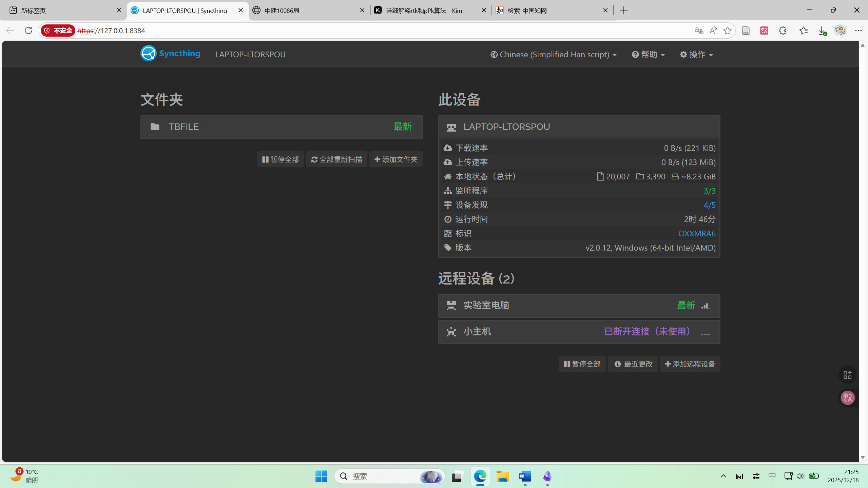
Task: Click the signal bars icon for 实验室电脑
Action: (x=706, y=306)
